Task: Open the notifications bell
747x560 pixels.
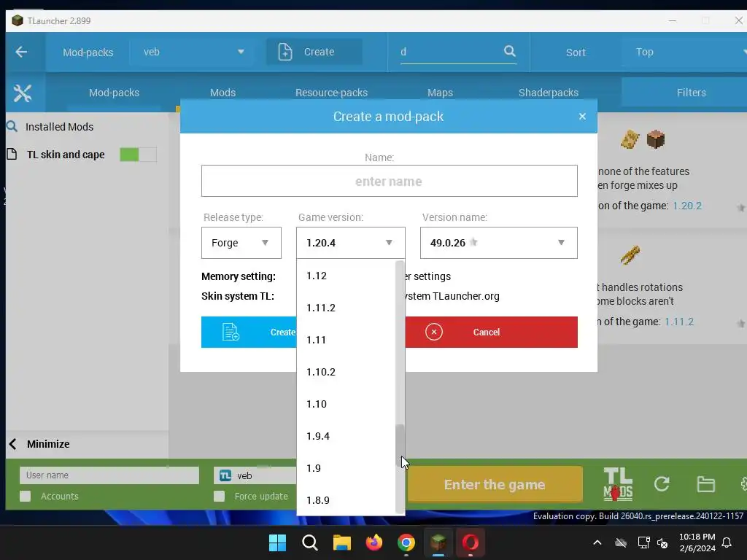Action: point(727,542)
